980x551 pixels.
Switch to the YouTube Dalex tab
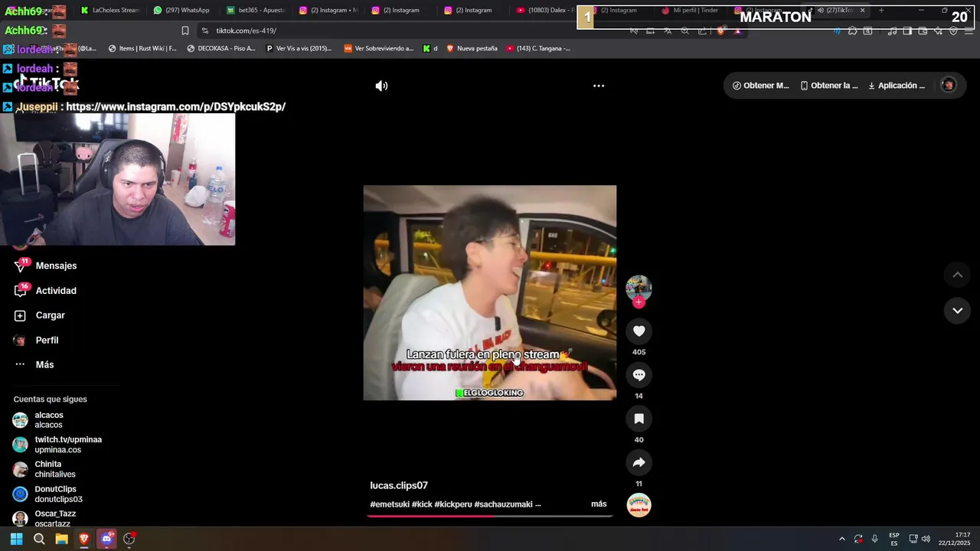[545, 11]
